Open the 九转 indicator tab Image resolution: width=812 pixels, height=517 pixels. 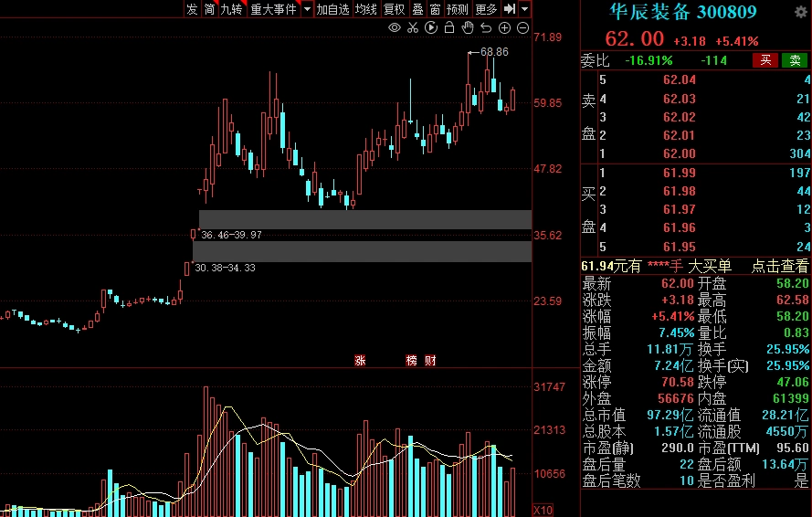click(232, 9)
